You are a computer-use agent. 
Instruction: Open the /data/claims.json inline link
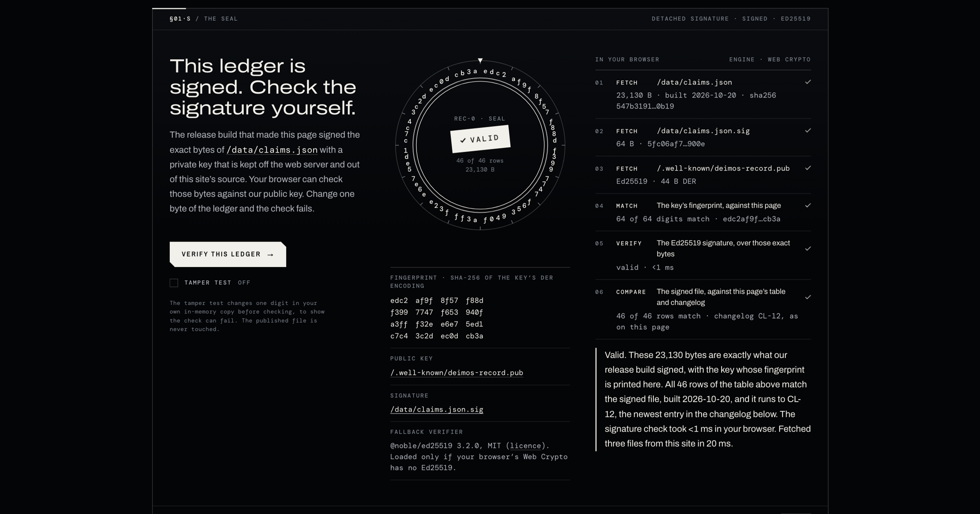tap(272, 150)
